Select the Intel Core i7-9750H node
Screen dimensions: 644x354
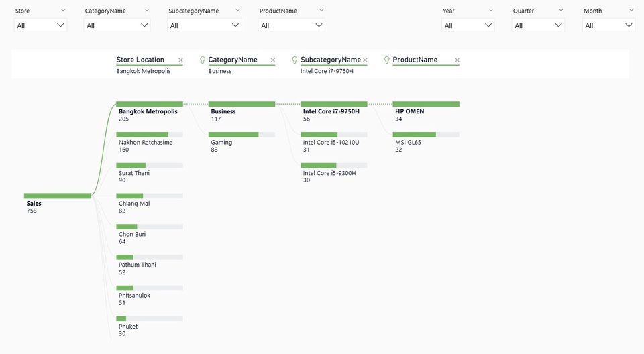[334, 112]
